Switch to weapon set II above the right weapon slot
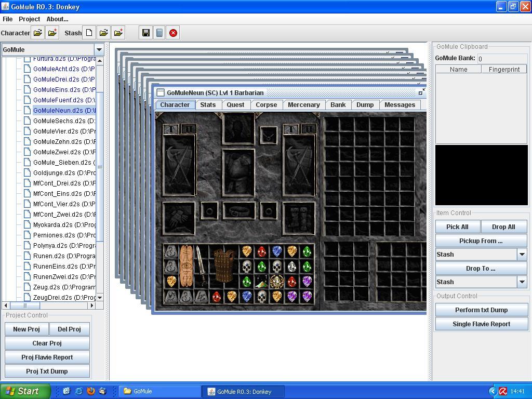532x399 pixels. (x=309, y=129)
